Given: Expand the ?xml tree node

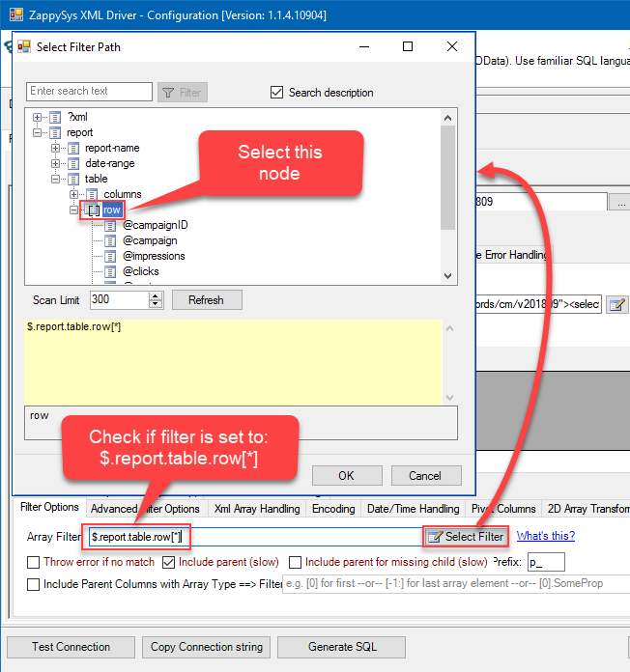Looking at the screenshot, I should click(38, 117).
